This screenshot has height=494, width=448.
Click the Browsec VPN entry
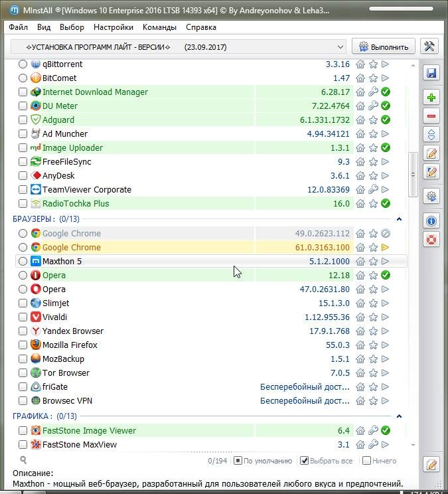point(68,401)
